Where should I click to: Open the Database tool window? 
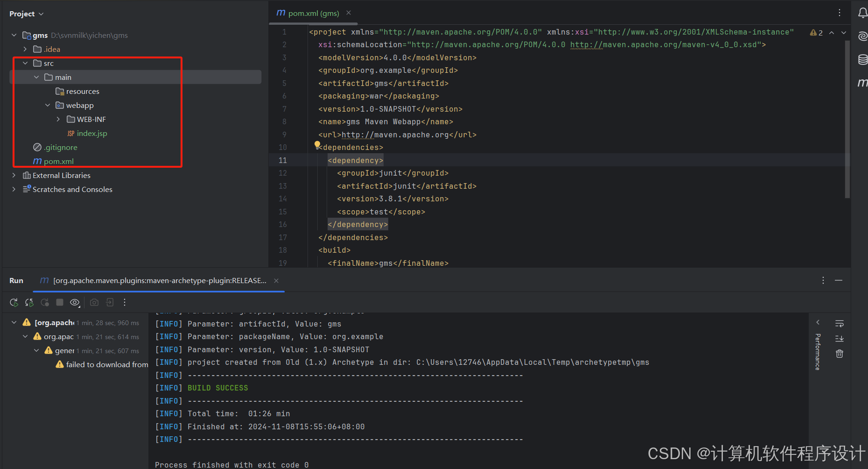[862, 59]
